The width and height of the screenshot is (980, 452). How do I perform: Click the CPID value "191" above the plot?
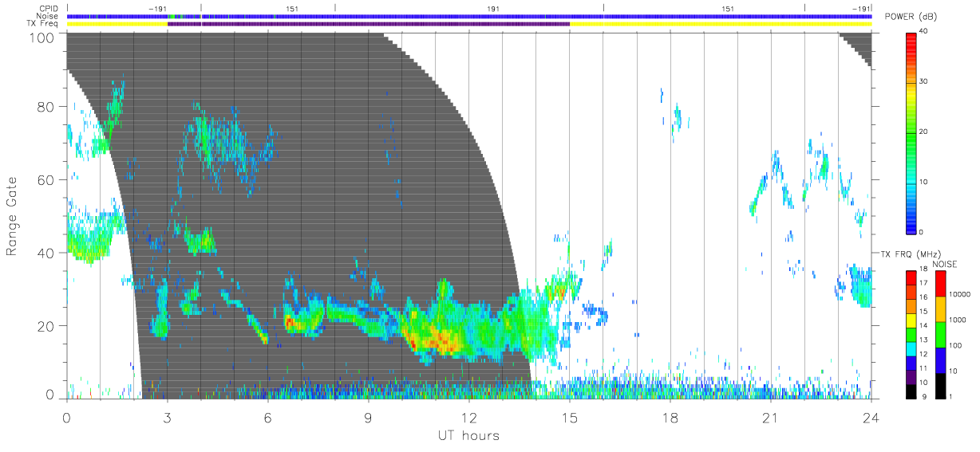492,8
